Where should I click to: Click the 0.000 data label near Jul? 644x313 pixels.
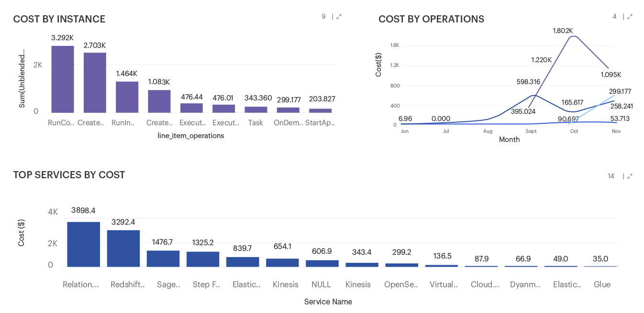click(441, 119)
